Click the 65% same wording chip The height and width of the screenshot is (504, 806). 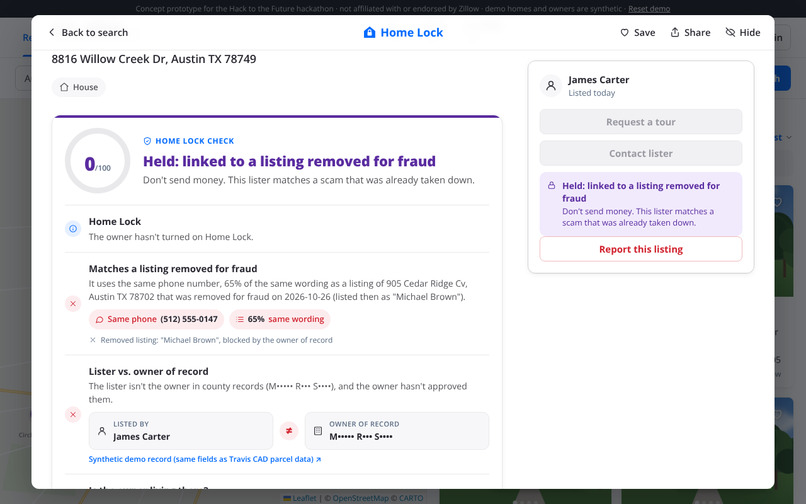[280, 319]
